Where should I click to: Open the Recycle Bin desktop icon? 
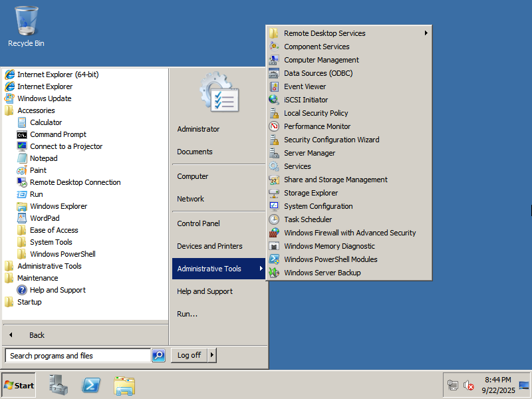click(x=26, y=27)
